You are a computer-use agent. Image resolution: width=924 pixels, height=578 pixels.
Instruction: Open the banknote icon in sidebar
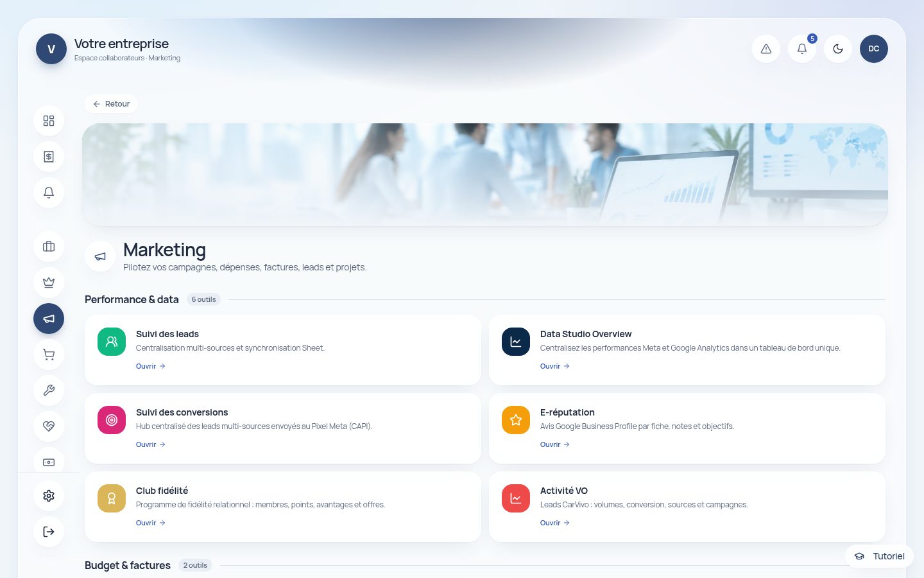click(49, 461)
